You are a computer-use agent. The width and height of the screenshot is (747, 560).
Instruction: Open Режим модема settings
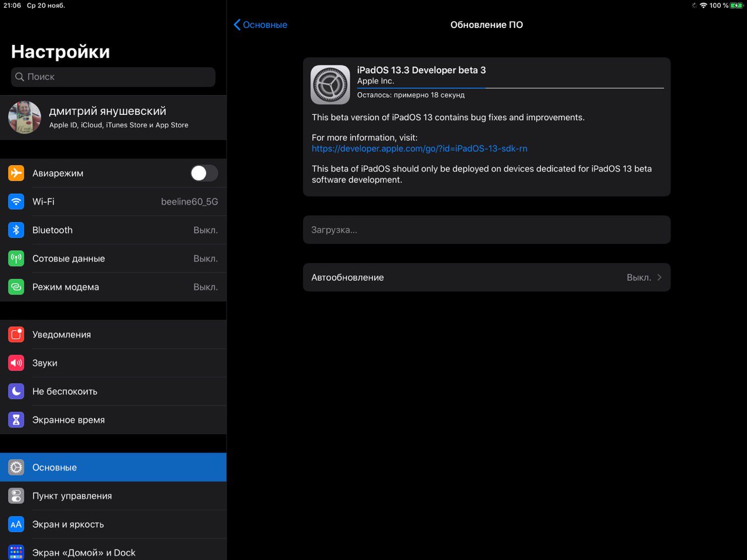[113, 287]
